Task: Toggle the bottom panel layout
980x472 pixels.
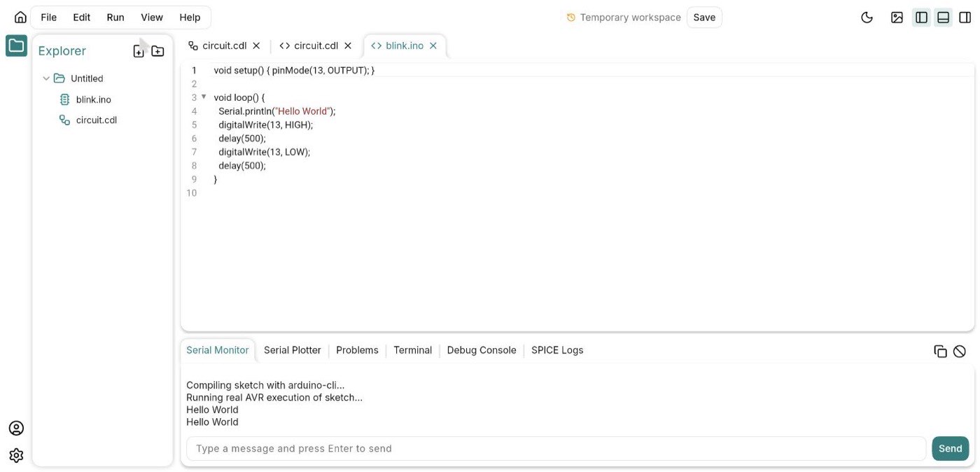Action: 943,18
